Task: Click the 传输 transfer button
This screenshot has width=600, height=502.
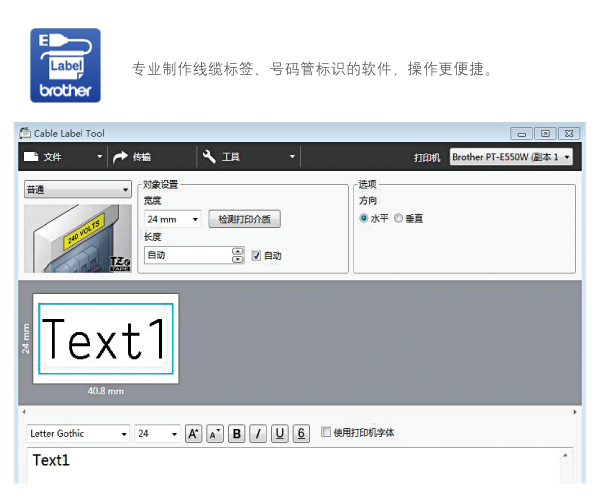Action: pyautogui.click(x=133, y=157)
